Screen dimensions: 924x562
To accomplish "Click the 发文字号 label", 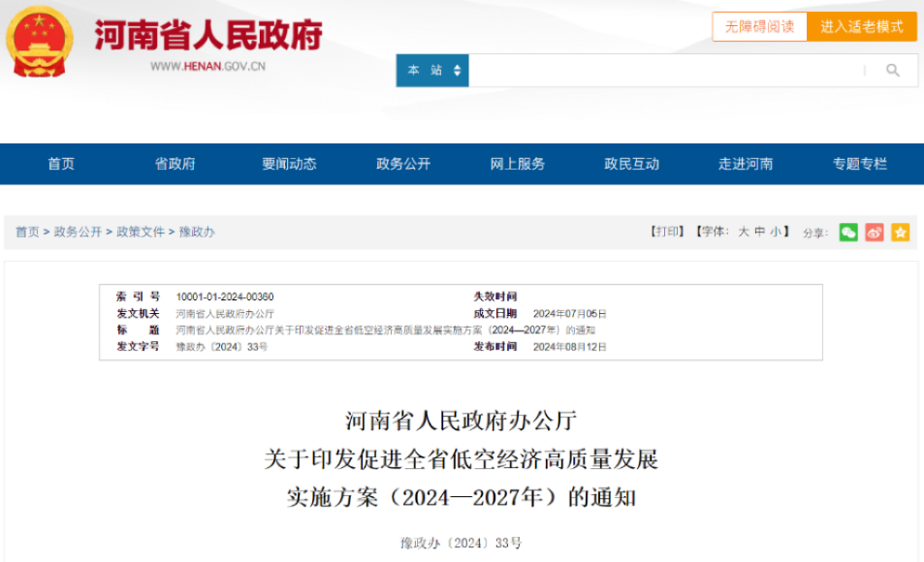I will point(138,346).
